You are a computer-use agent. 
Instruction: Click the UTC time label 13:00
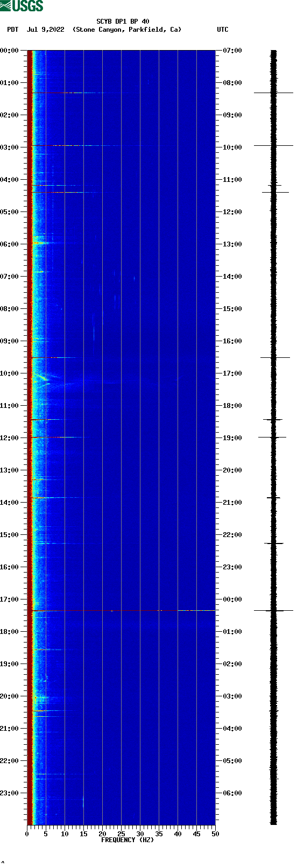pos(232,244)
